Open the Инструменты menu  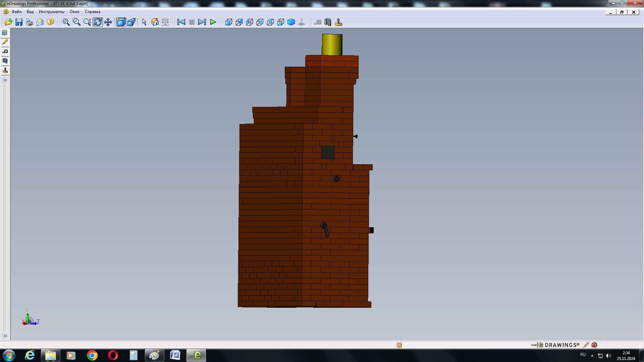click(51, 12)
